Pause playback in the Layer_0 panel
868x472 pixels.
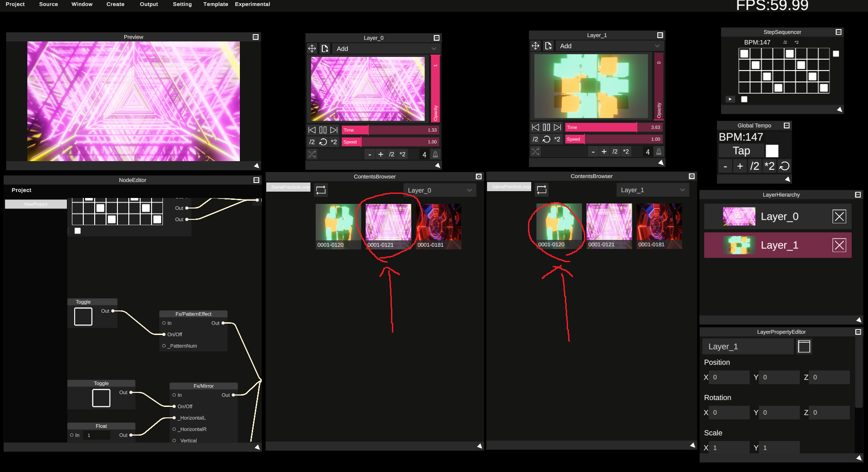point(323,130)
